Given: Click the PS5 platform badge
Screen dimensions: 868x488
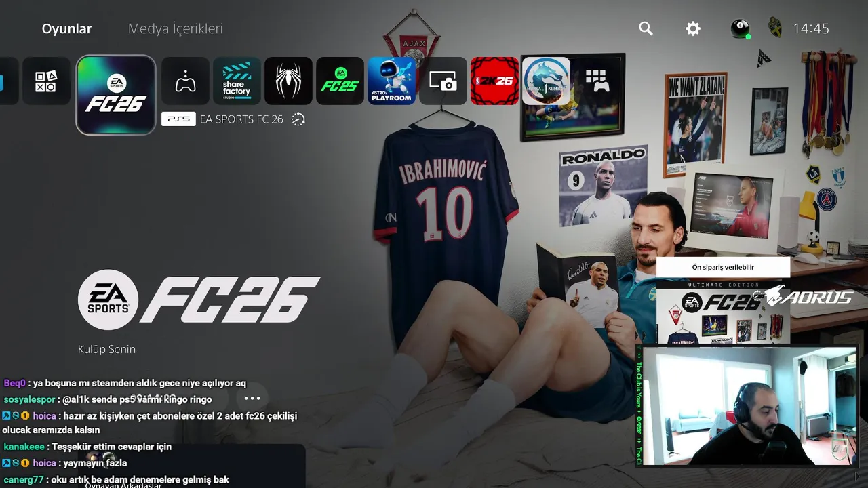Looking at the screenshot, I should tap(178, 119).
